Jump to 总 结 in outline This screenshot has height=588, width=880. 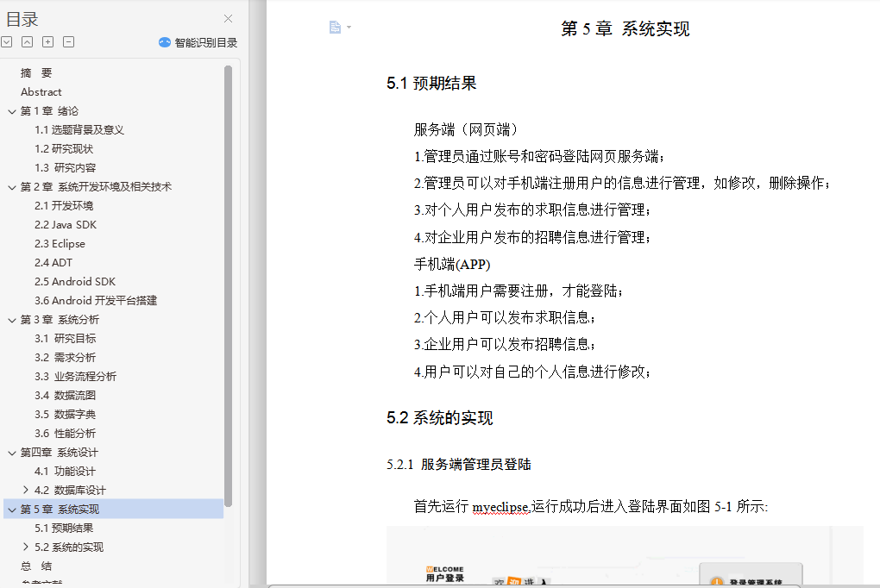coord(36,566)
